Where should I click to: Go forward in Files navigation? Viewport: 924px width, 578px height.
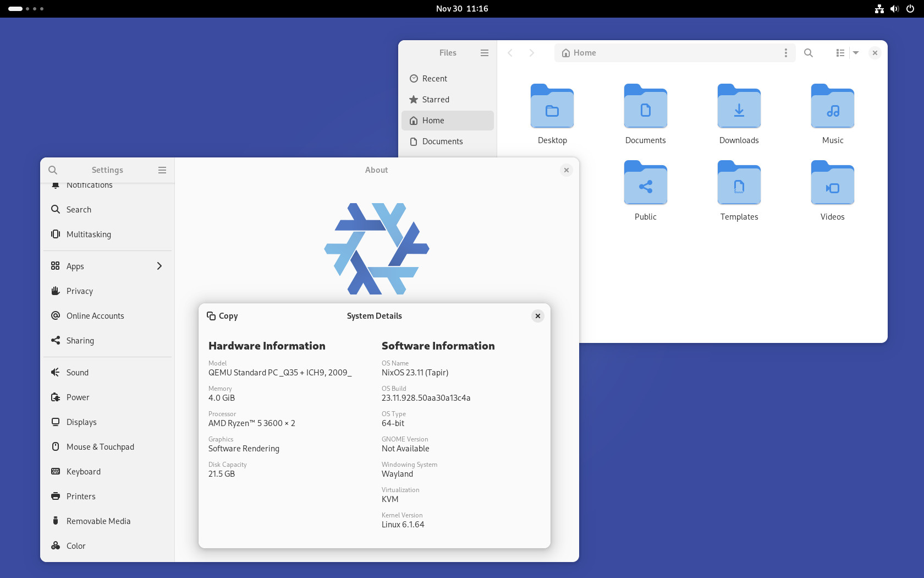(531, 53)
